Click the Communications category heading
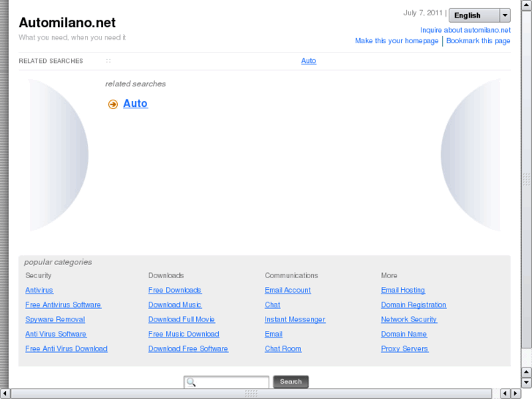 pos(291,275)
